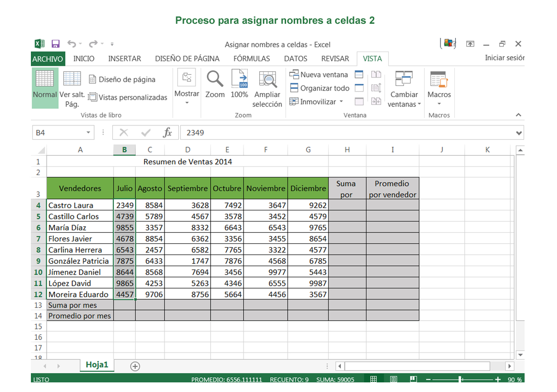Open the ARCHIVO tab
Screen dimensions: 557x392
tap(48, 59)
